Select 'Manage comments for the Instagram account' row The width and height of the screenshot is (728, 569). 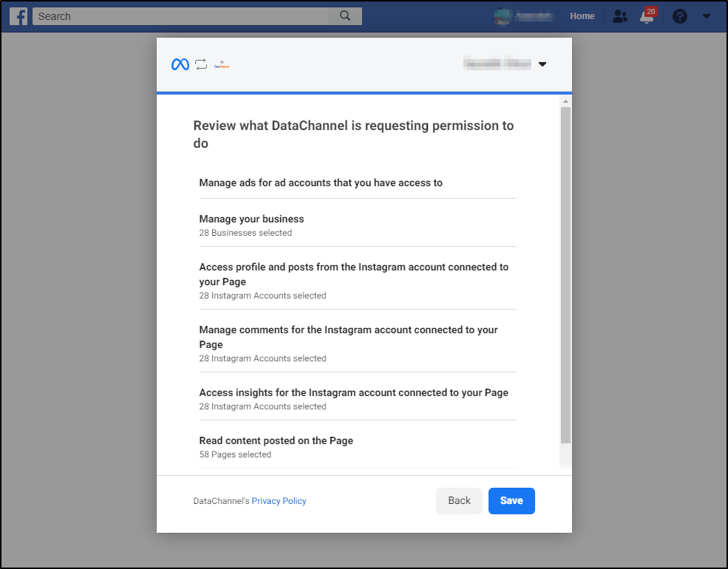pyautogui.click(x=358, y=344)
